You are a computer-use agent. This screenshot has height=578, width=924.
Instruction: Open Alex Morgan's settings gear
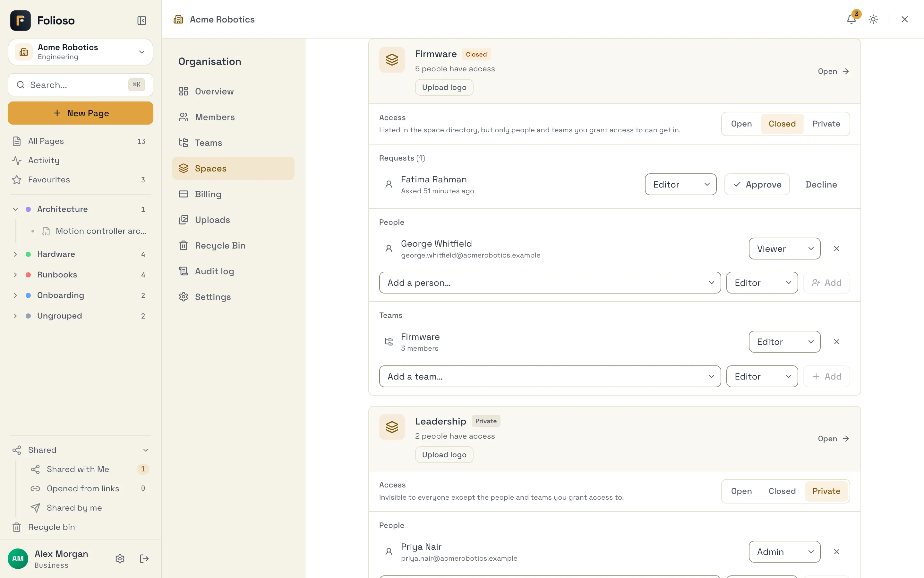[120, 558]
